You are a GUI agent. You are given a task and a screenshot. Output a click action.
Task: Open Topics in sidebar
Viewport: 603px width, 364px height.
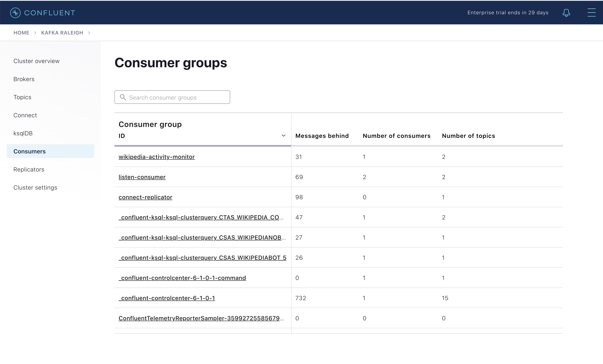(22, 97)
